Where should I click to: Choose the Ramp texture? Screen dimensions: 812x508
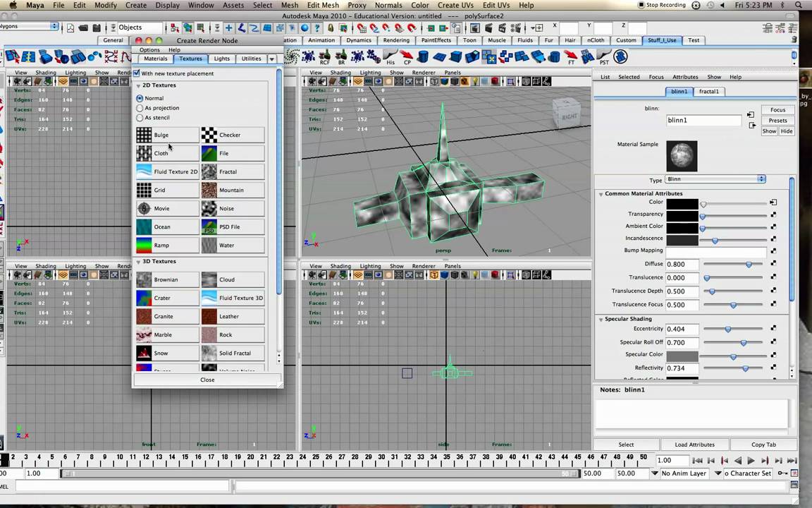pos(167,246)
